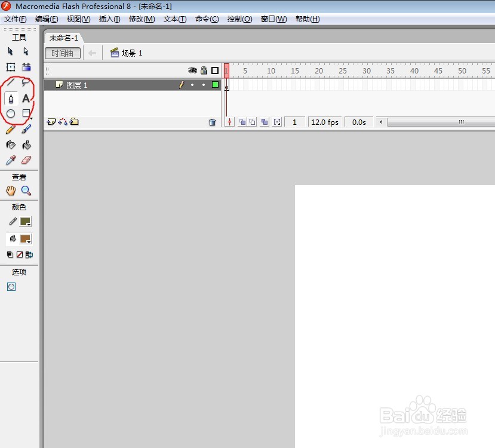
Task: Open 修改(M) menu
Action: 142,19
